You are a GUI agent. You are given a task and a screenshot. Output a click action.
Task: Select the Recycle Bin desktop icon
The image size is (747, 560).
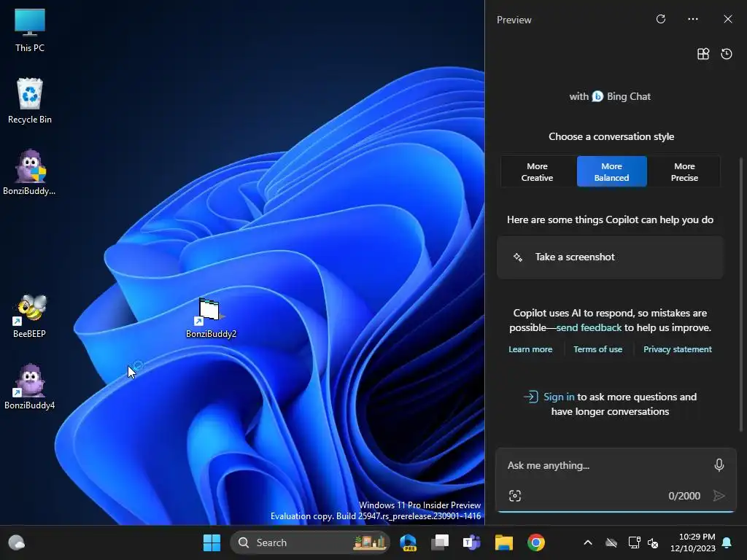click(29, 101)
